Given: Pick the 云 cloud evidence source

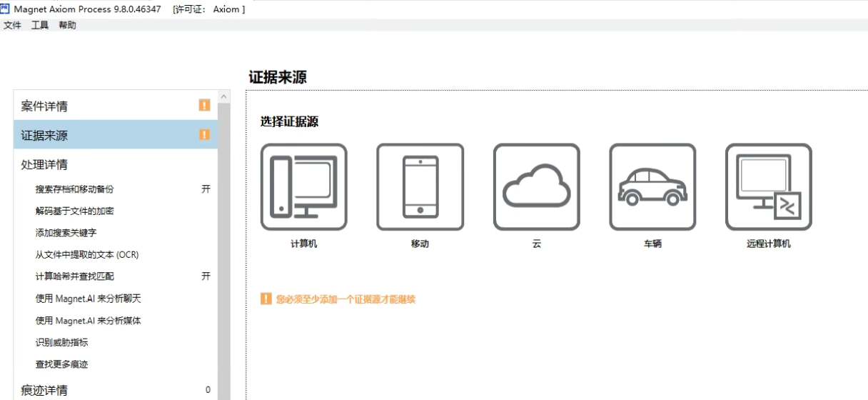Looking at the screenshot, I should (x=537, y=187).
